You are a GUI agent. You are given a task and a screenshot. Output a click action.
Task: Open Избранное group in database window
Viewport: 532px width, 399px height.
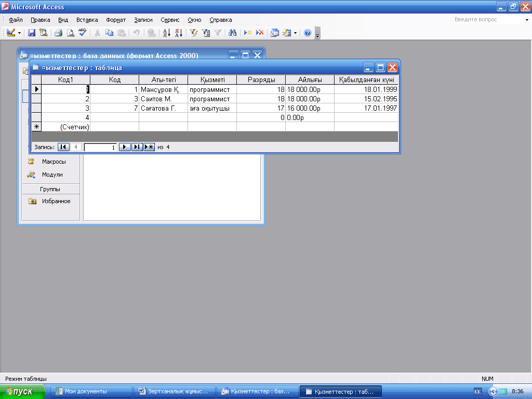[50, 201]
